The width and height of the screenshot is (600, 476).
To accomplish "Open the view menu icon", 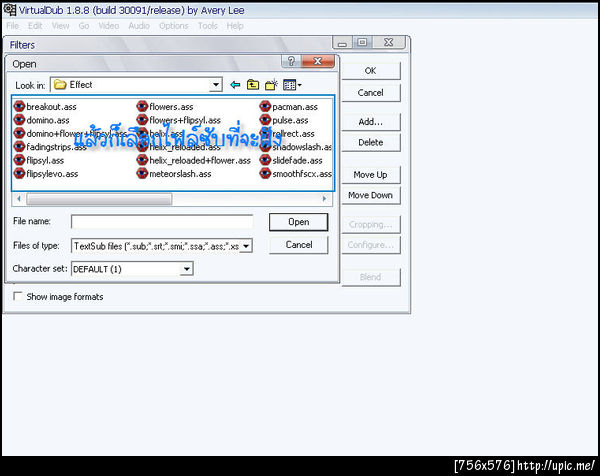I will pyautogui.click(x=292, y=85).
